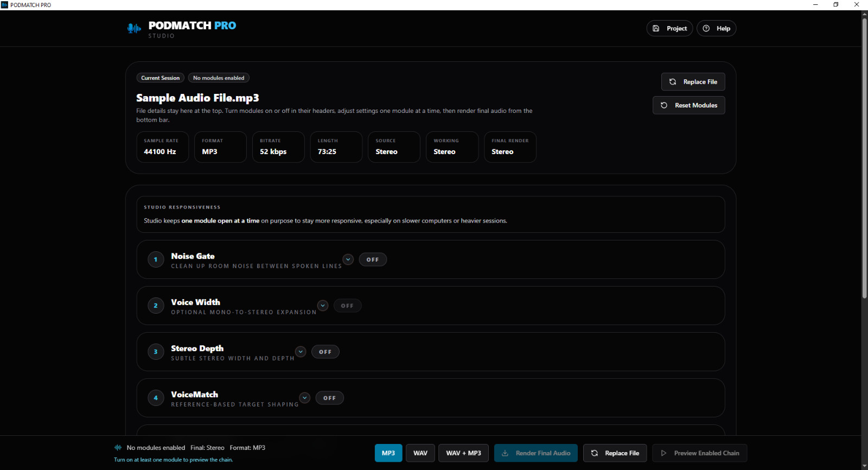The image size is (868, 470).
Task: Select the WAV output format
Action: coord(420,453)
